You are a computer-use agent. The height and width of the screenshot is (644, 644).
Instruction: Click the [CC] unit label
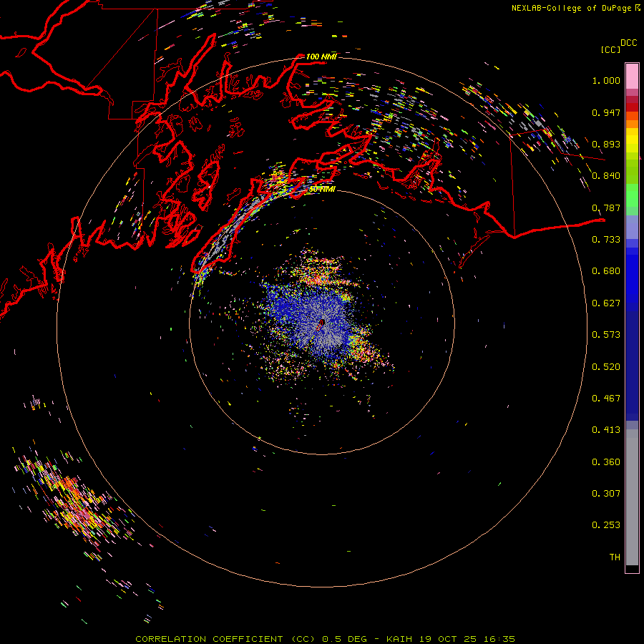pyautogui.click(x=610, y=49)
